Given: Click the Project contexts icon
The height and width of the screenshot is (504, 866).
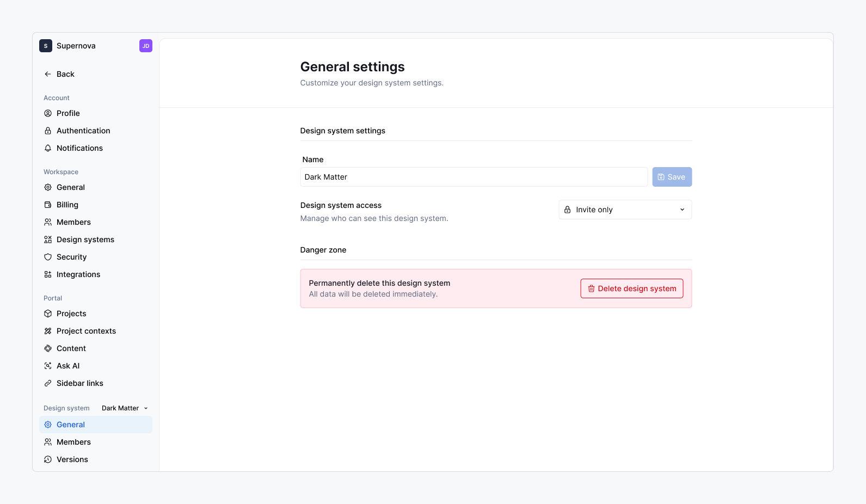Looking at the screenshot, I should tap(48, 331).
